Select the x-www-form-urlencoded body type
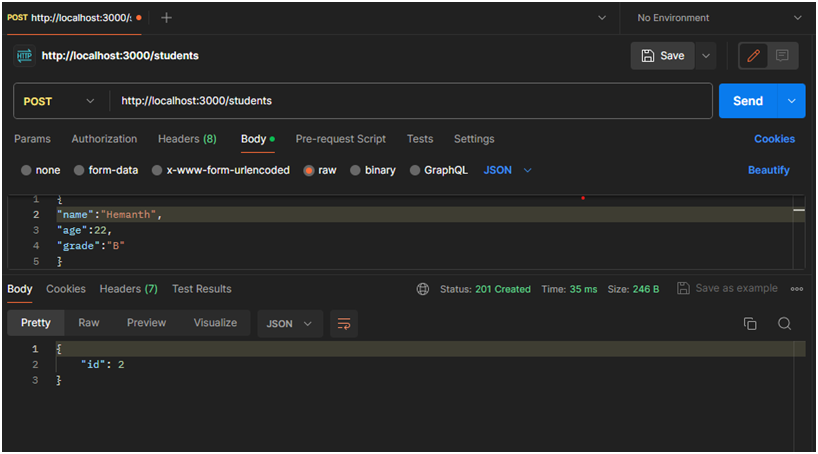Screen dimensions: 818x454 [x=220, y=170]
